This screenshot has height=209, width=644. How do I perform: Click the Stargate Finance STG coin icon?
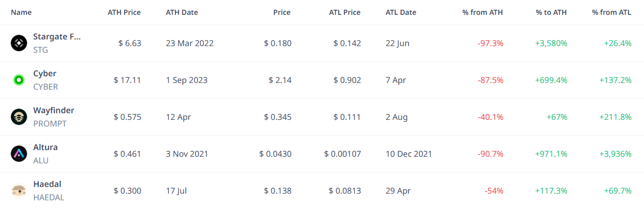click(x=19, y=43)
